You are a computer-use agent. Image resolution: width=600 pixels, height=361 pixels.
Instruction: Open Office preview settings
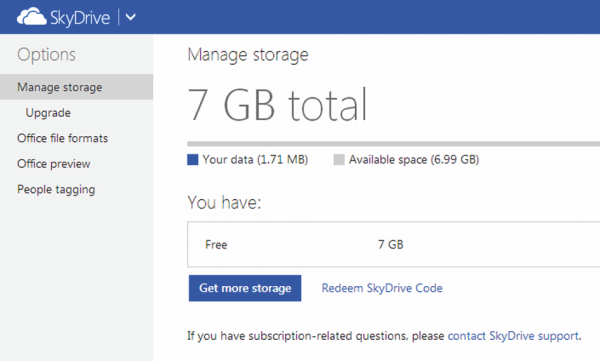click(x=54, y=164)
